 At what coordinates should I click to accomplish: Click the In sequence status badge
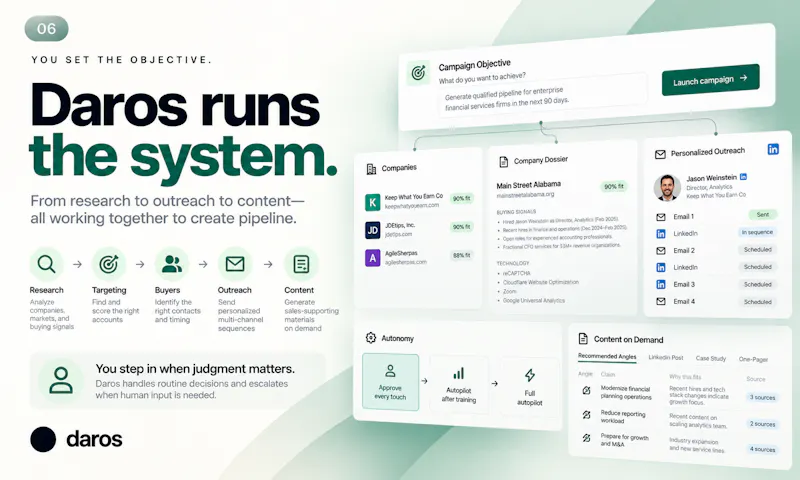click(x=757, y=232)
